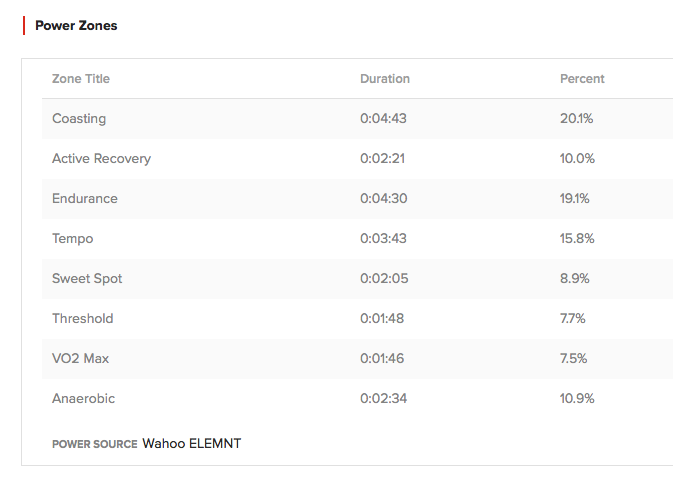Click the Sweet Spot duration 0:02:05
673x498 pixels.
tap(384, 278)
